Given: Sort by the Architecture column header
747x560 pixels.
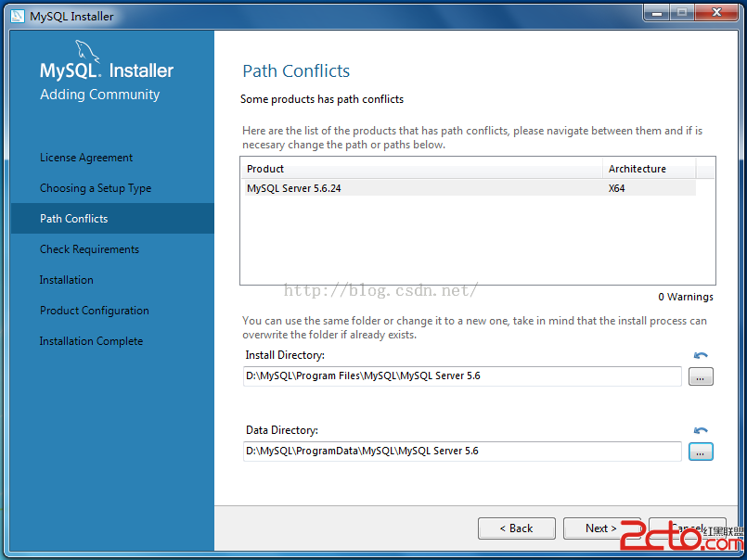Looking at the screenshot, I should coord(650,169).
